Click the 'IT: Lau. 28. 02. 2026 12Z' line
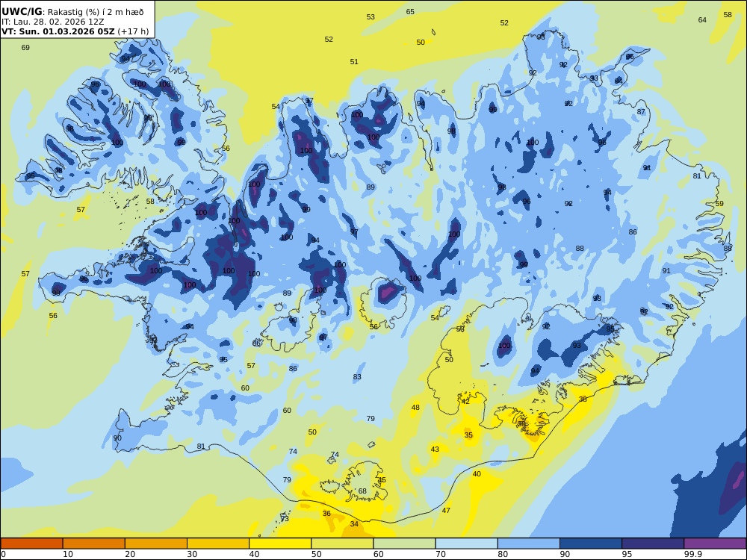The height and width of the screenshot is (560, 747). tap(52, 22)
